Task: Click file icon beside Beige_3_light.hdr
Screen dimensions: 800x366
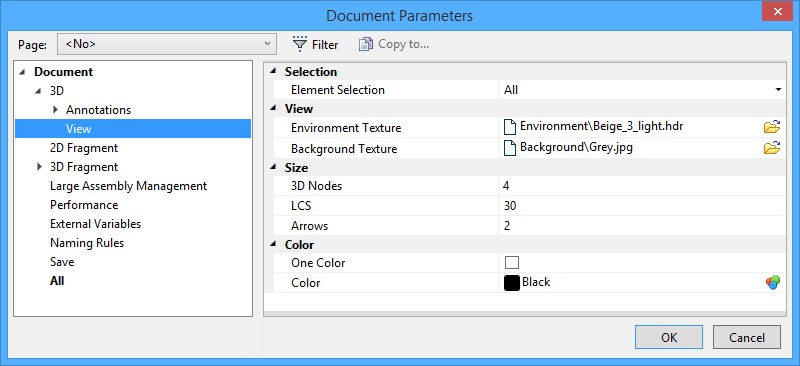Action: pyautogui.click(x=509, y=127)
